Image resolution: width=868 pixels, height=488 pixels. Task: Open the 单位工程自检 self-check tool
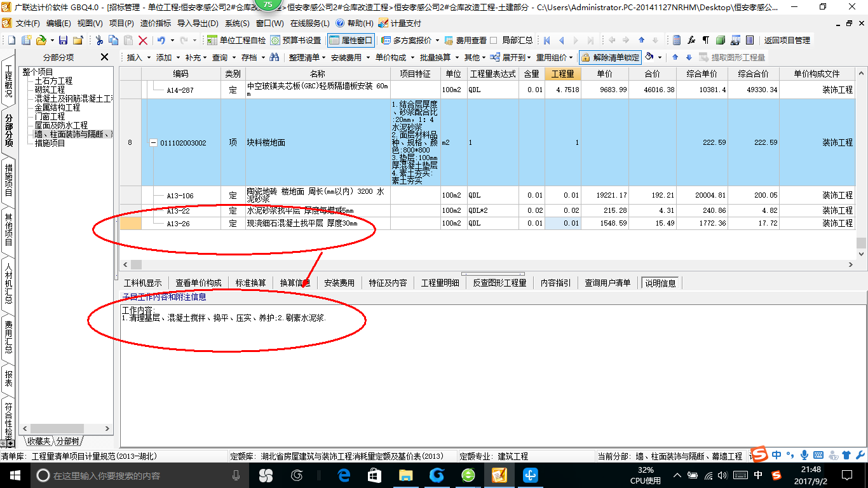237,40
